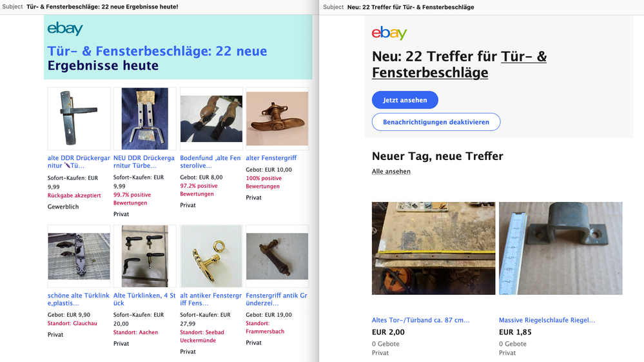Click the Alte Türklinken 4 Stück image
This screenshot has height=362, width=644.
(x=144, y=256)
